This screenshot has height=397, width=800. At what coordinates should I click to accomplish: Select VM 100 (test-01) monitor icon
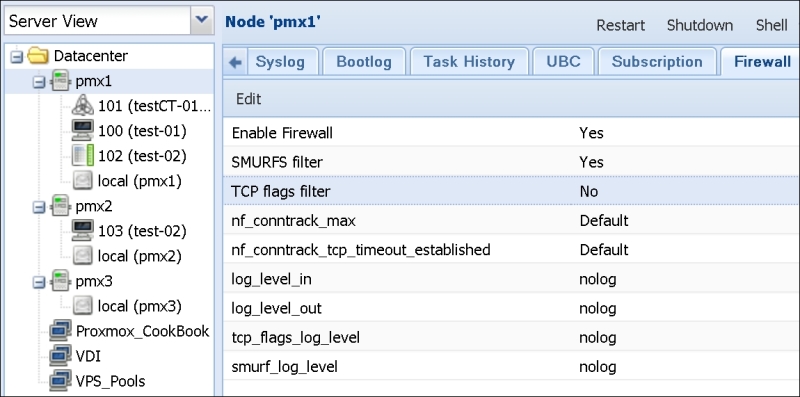pyautogui.click(x=82, y=131)
